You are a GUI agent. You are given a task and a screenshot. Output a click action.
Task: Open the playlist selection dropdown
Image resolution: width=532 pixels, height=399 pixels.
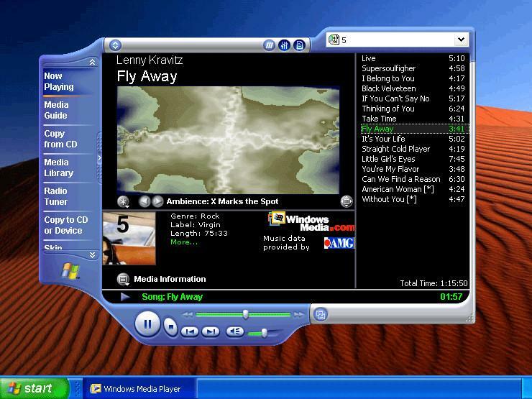(461, 40)
